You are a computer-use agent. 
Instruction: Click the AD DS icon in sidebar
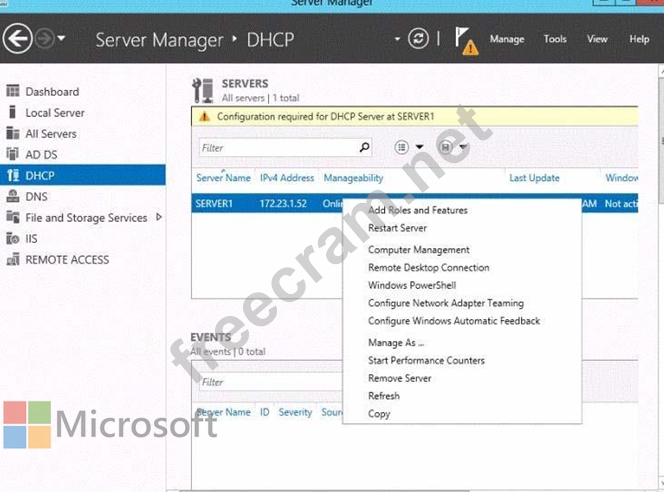(x=13, y=154)
